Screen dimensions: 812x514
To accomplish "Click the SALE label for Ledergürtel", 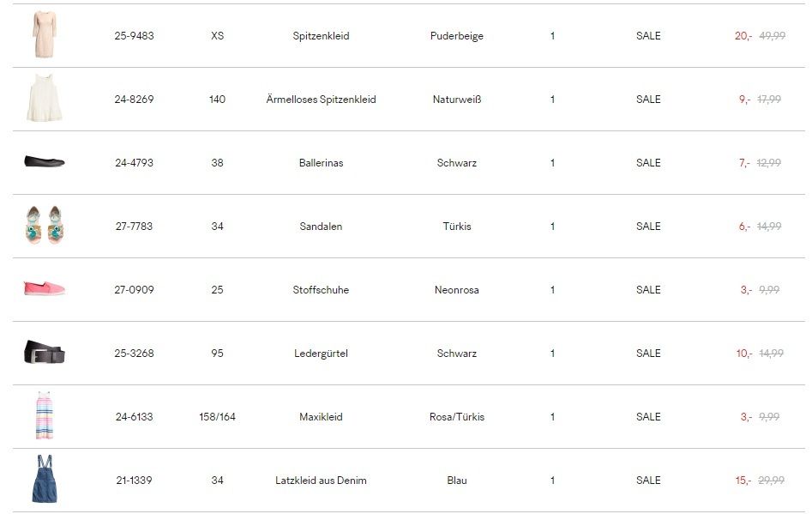I will [x=648, y=354].
